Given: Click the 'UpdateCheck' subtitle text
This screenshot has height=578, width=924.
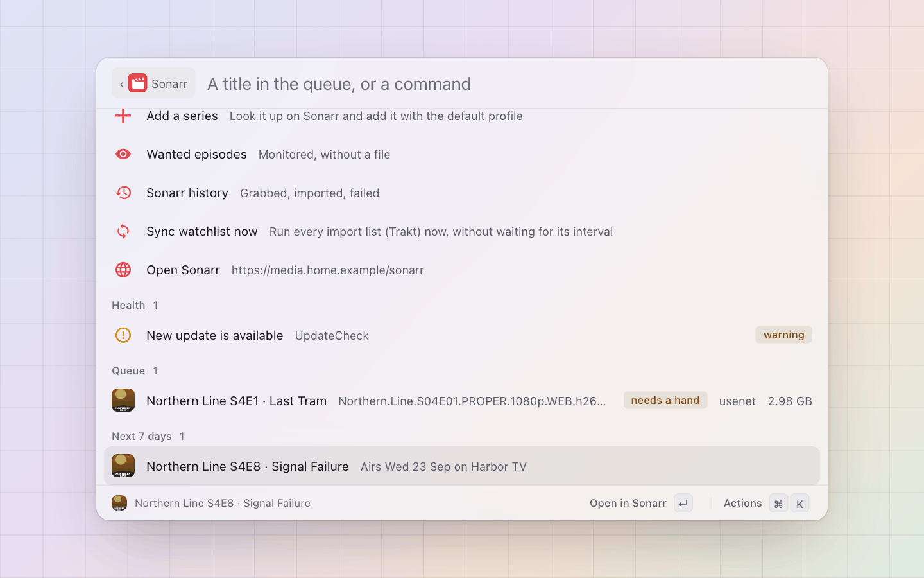Looking at the screenshot, I should [x=332, y=336].
